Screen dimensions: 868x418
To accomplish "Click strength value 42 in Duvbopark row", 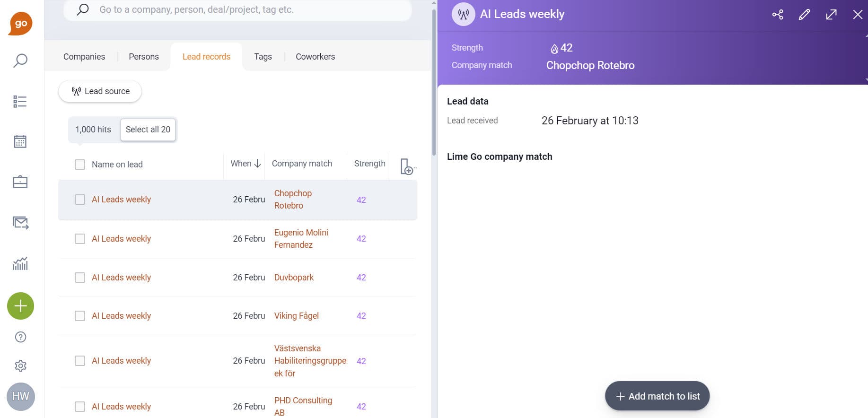I will (x=361, y=278).
